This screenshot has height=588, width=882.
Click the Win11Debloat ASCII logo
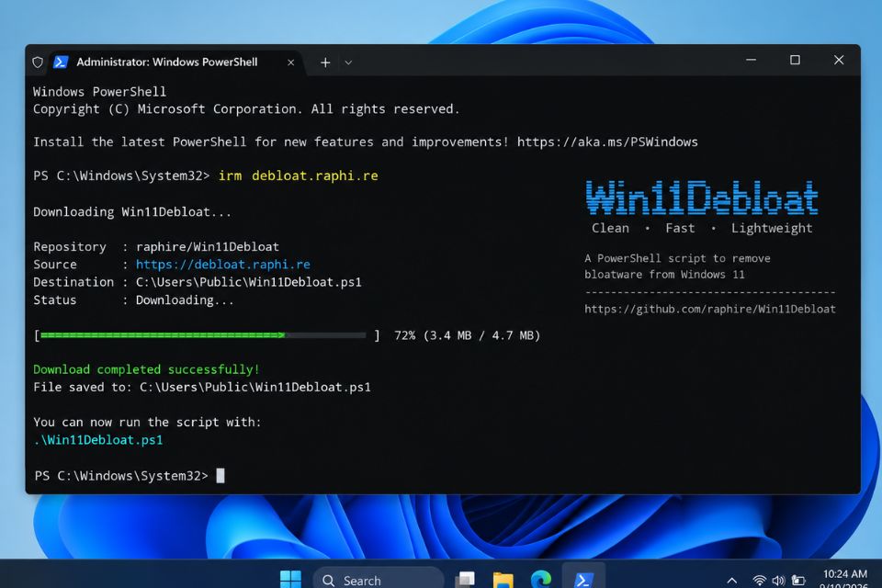click(x=702, y=198)
